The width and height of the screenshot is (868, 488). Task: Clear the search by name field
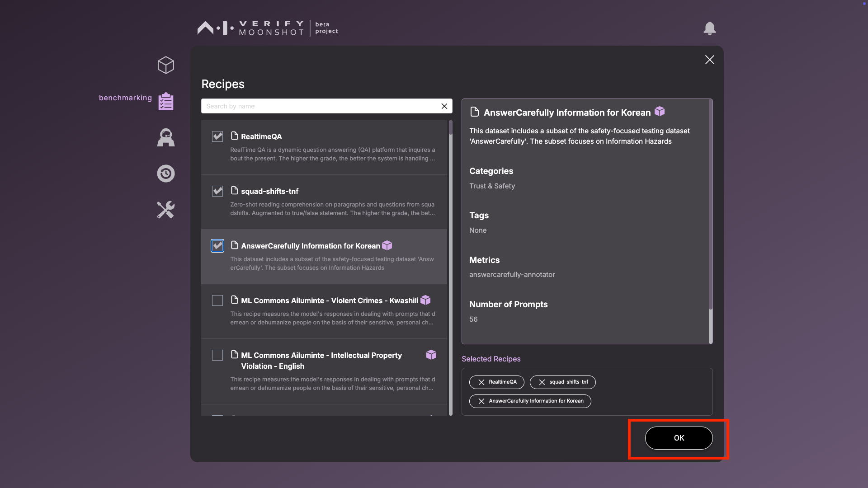pyautogui.click(x=444, y=106)
